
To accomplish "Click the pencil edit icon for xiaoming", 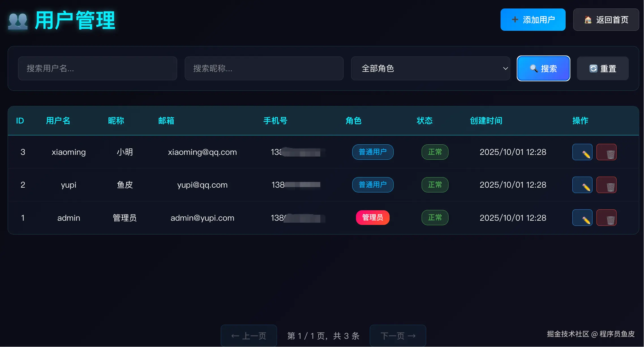I will point(582,152).
